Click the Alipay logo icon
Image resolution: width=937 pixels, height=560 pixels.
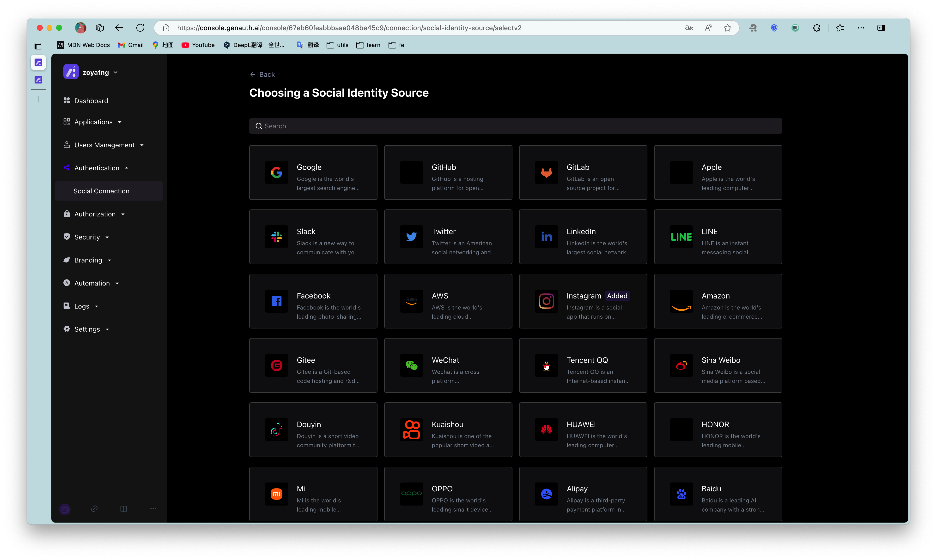click(x=546, y=494)
